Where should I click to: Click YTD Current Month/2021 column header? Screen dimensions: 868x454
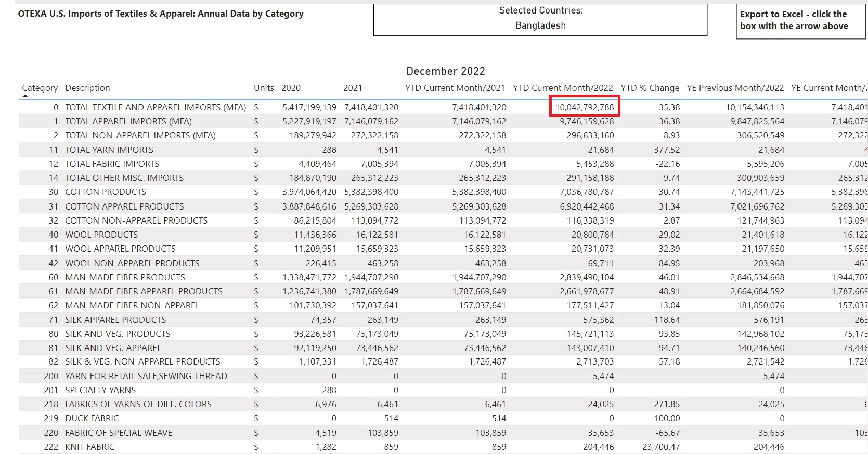tap(455, 88)
